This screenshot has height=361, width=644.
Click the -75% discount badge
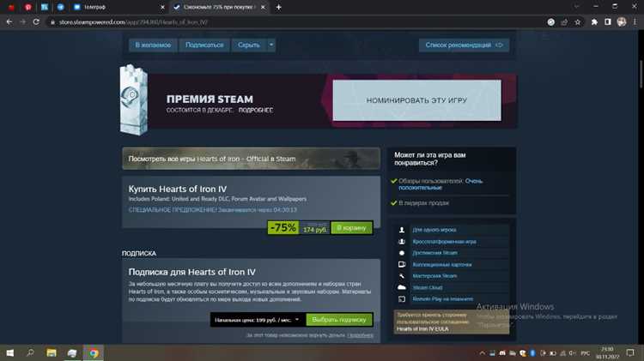pyautogui.click(x=283, y=228)
